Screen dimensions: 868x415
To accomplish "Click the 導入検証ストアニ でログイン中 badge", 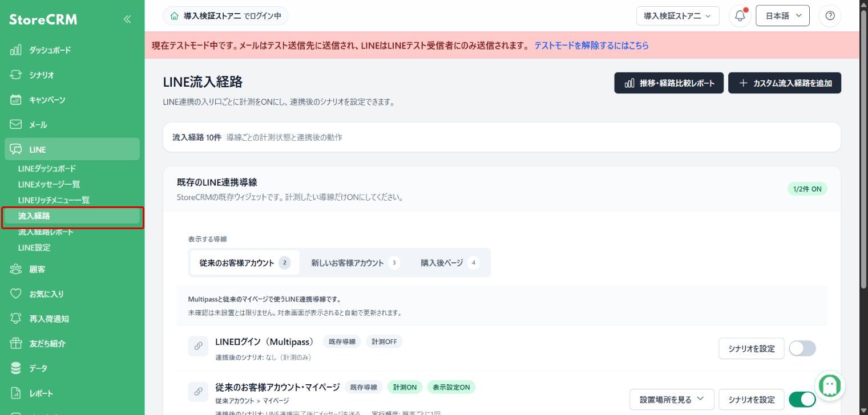I will [x=225, y=16].
